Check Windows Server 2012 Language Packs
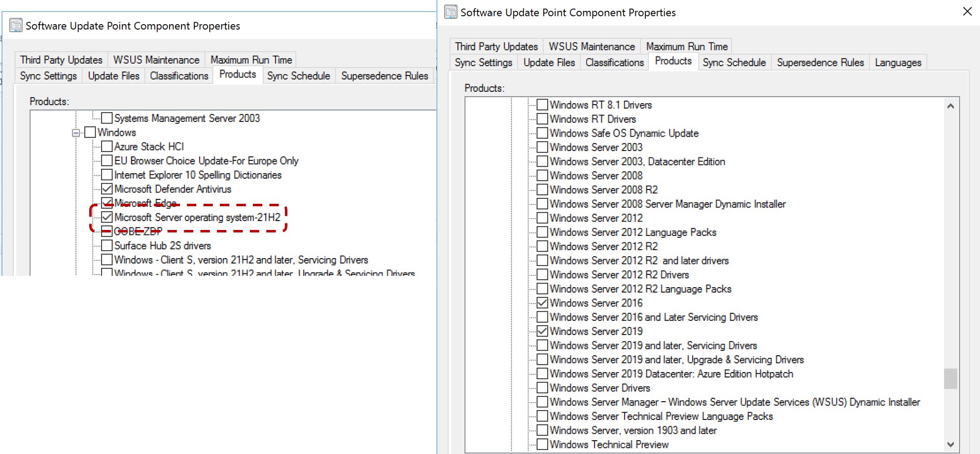Screen dimensions: 980x454 (542, 232)
